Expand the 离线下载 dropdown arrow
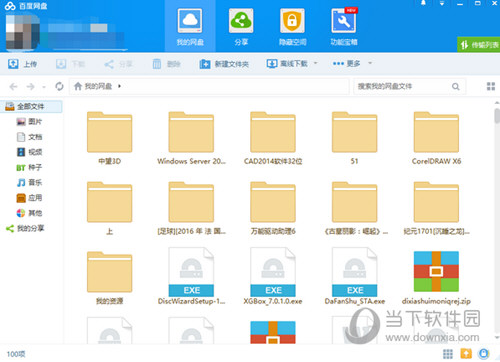 coord(315,63)
